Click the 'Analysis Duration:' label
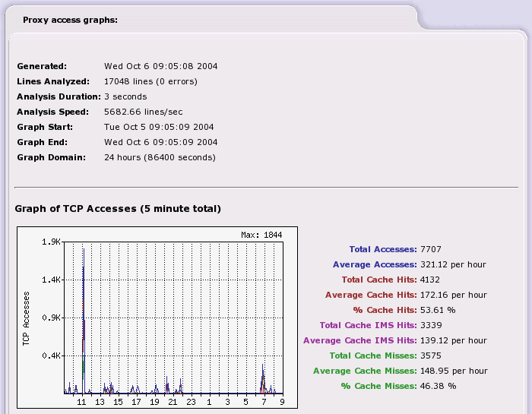532x414 pixels. coord(59,96)
